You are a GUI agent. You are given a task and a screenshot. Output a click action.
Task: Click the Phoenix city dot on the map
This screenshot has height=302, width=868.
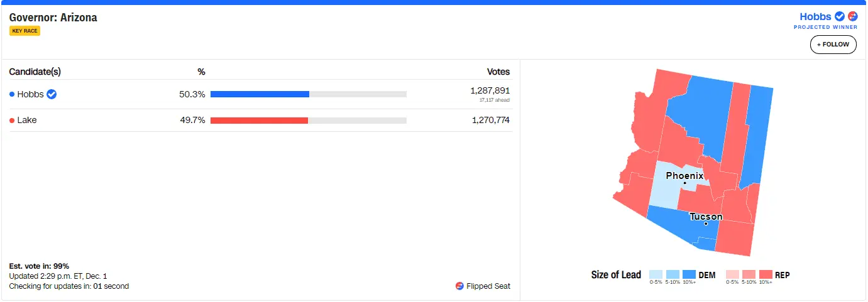(x=685, y=183)
